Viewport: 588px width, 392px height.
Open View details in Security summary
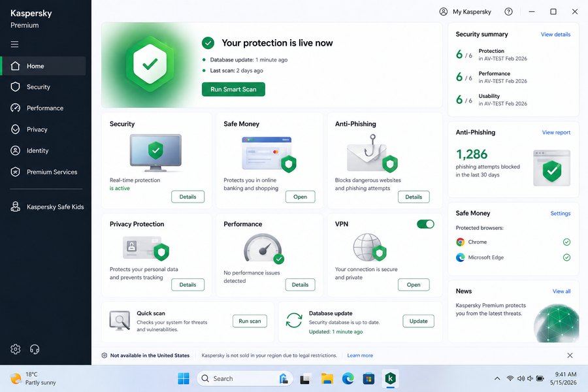click(555, 34)
